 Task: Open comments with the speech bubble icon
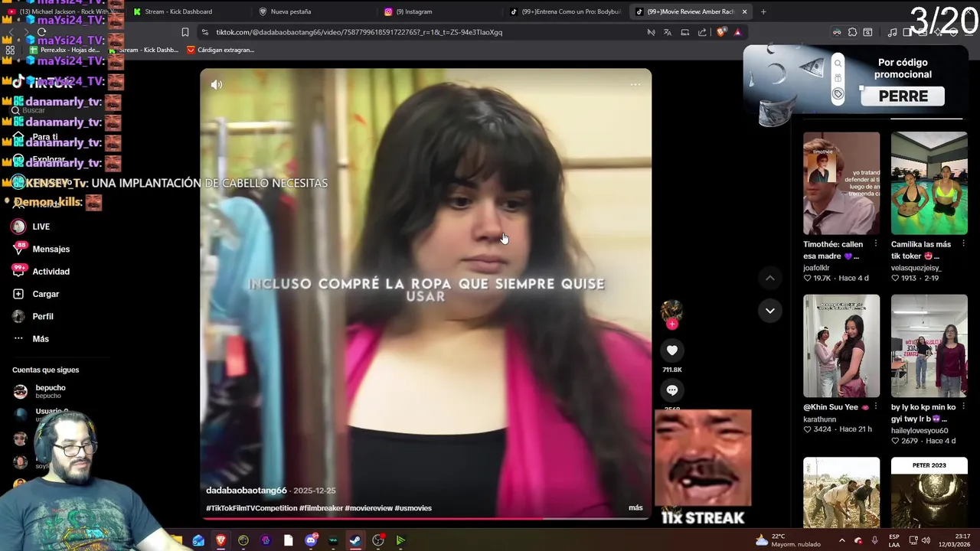(672, 390)
